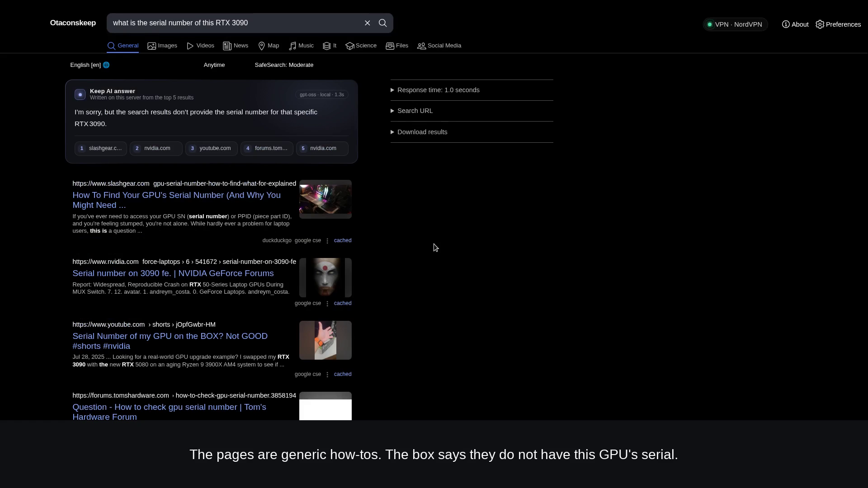Open How To Find Your GPU's Serial Number result

pyautogui.click(x=176, y=200)
